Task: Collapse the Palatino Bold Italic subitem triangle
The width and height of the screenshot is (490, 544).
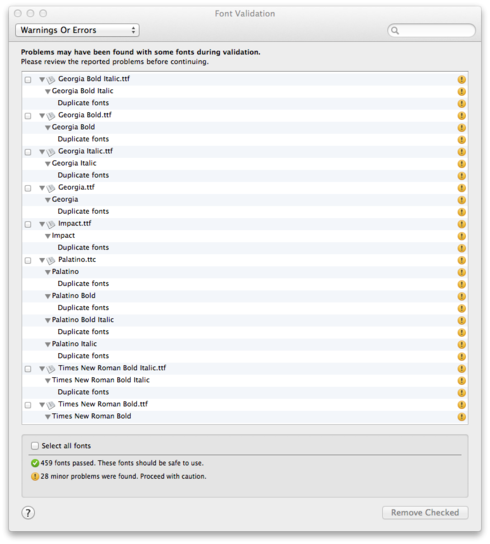Action: click(48, 320)
